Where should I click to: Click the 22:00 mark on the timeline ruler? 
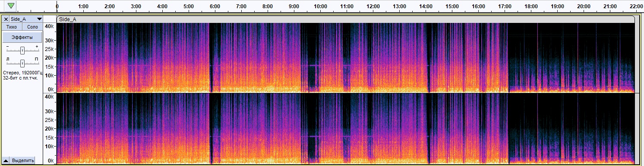coord(636,7)
